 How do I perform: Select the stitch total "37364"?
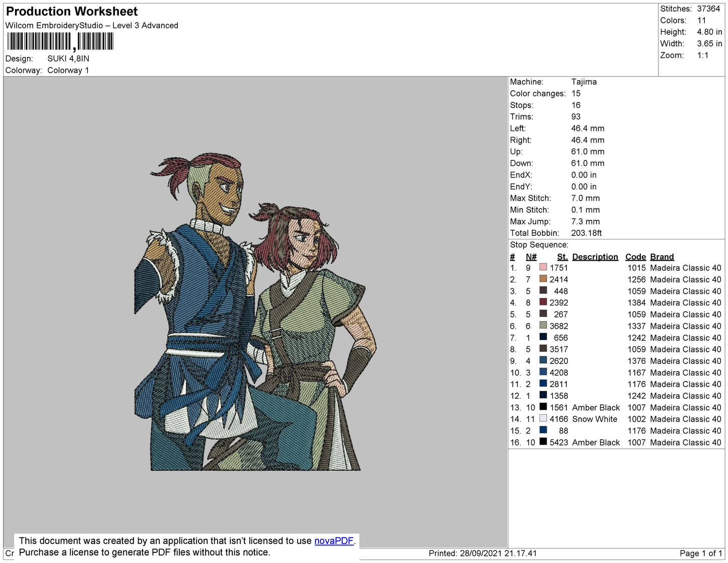tap(708, 9)
